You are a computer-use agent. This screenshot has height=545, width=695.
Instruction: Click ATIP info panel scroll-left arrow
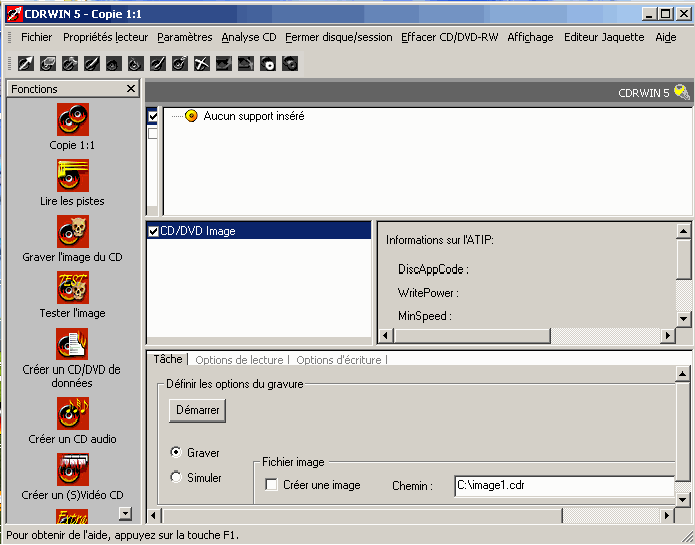tap(386, 335)
